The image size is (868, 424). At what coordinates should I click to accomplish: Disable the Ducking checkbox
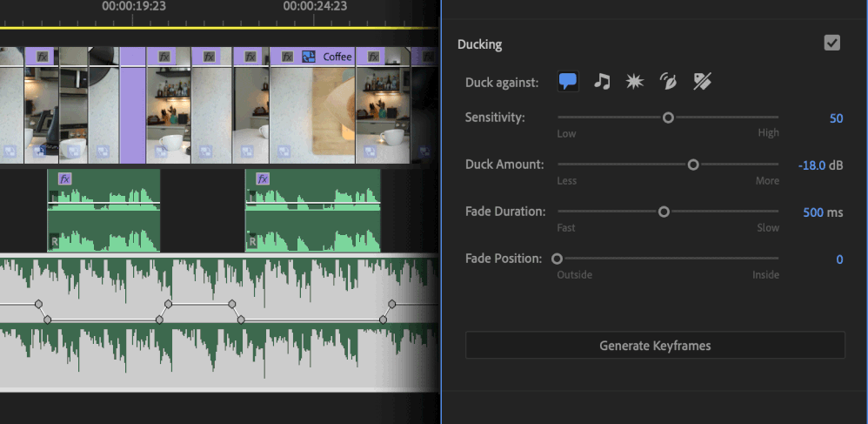[831, 43]
